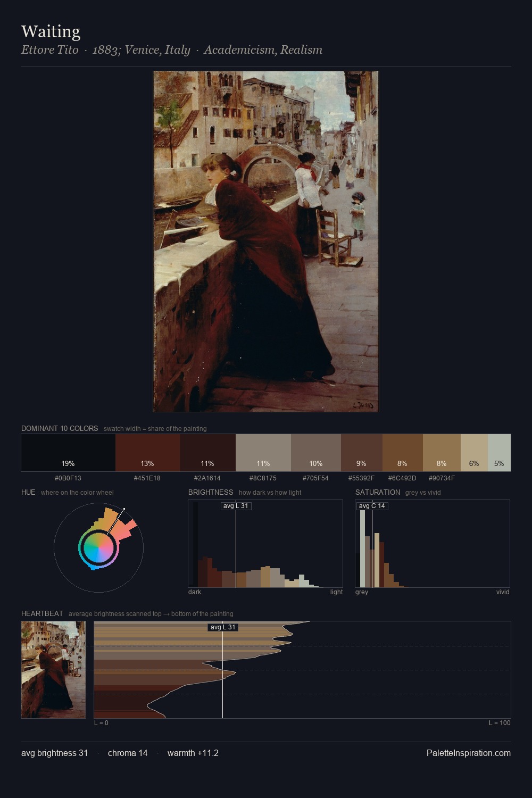Click the #0B0F13 hex code
The image size is (532, 798).
[68, 478]
